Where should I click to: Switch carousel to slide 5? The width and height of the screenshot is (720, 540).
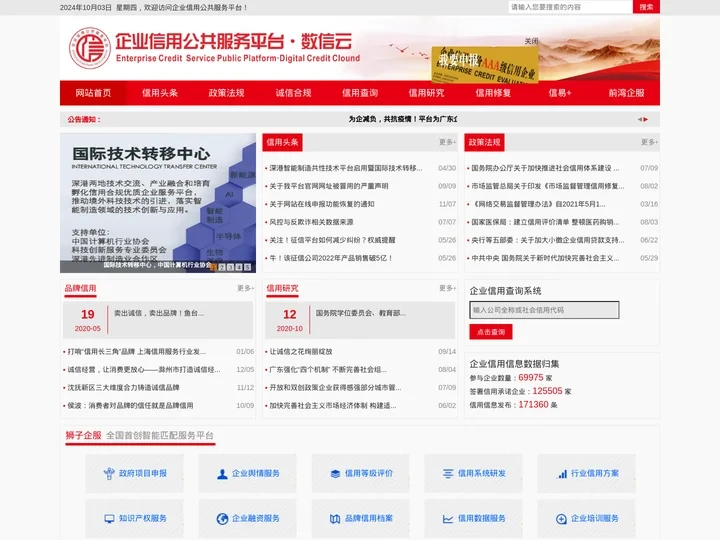(x=248, y=267)
